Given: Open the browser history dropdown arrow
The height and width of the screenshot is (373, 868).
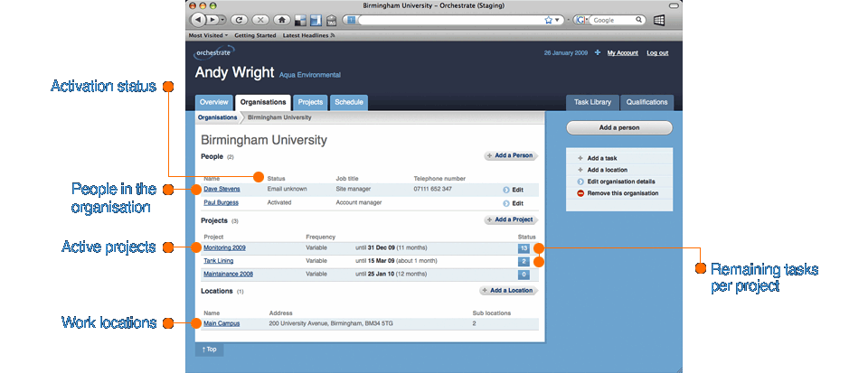Looking at the screenshot, I should tap(223, 19).
